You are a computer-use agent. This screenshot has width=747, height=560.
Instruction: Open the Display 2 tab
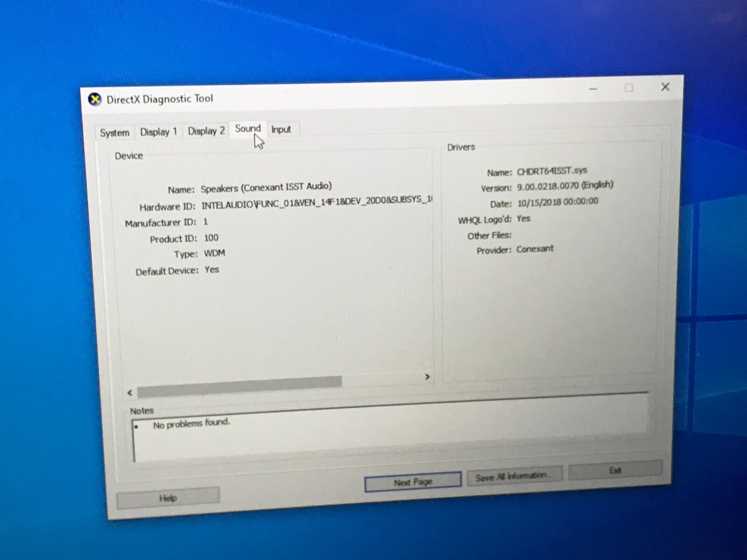point(206,131)
